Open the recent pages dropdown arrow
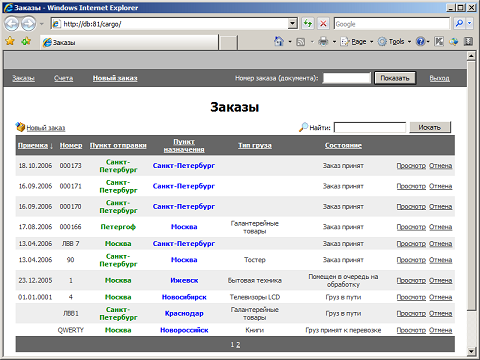The image size is (480, 360). (x=42, y=24)
